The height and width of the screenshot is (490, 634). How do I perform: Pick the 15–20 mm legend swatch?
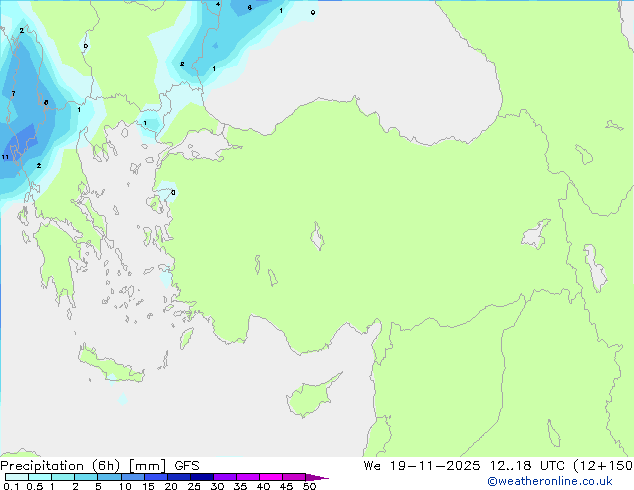(155, 477)
